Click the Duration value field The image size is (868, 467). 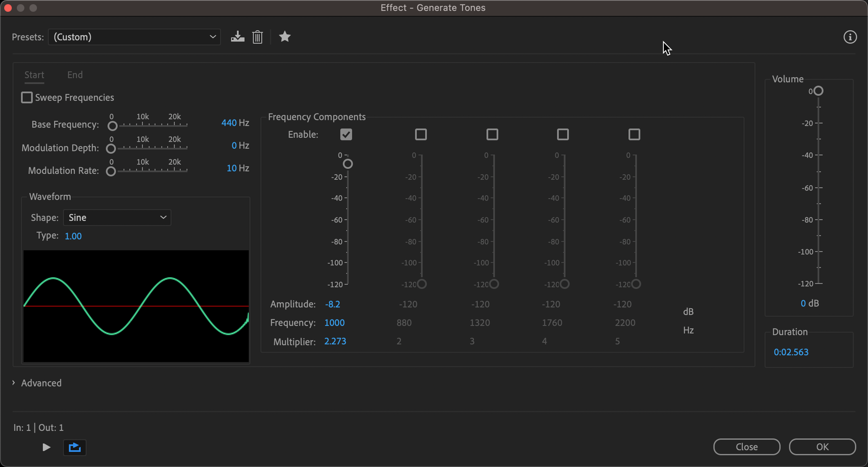click(791, 352)
